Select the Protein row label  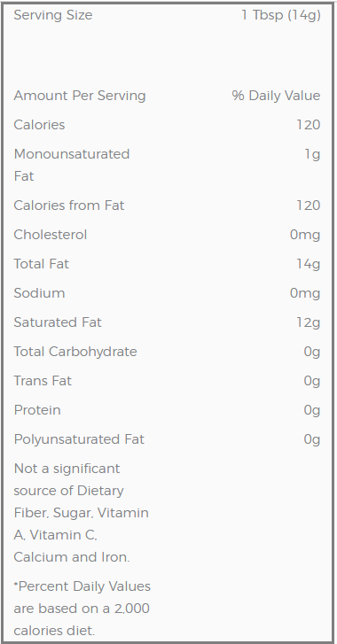pos(37,410)
